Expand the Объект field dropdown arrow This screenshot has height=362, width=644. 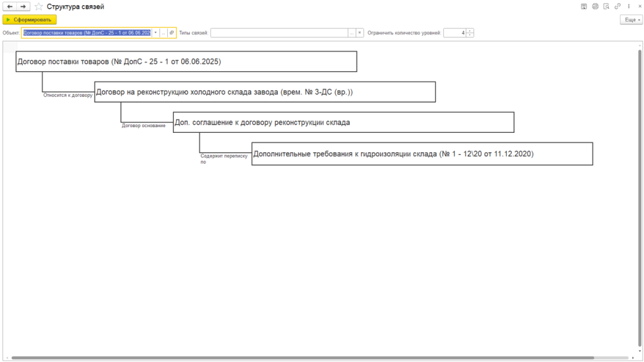(x=155, y=33)
